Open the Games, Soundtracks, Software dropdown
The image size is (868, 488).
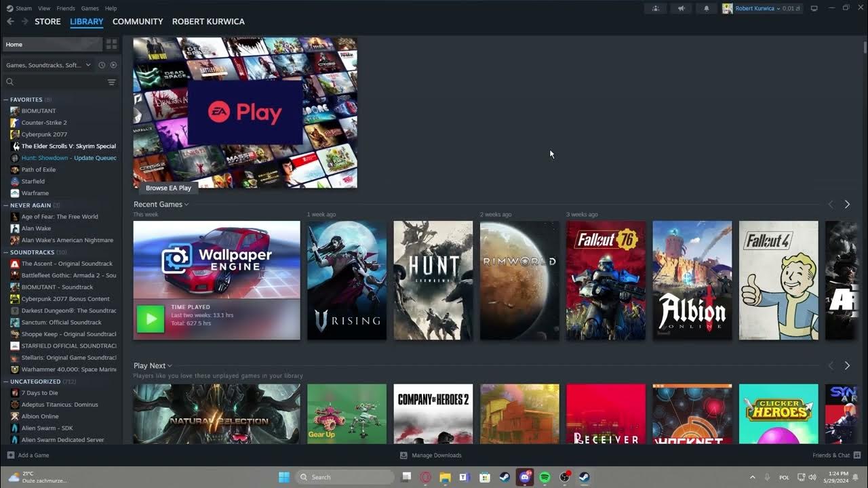pos(48,65)
